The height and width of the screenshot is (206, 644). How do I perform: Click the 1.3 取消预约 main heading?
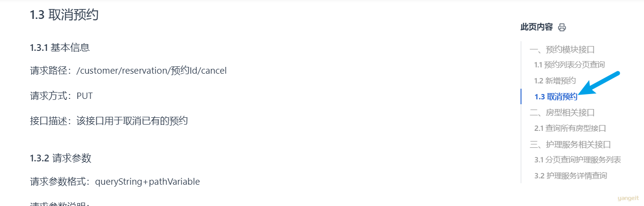tap(64, 15)
